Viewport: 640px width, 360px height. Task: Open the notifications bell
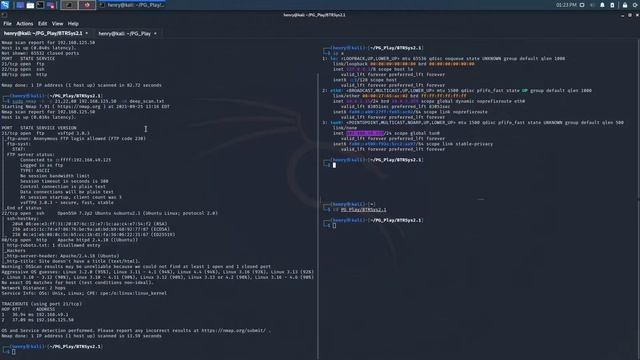click(x=602, y=5)
